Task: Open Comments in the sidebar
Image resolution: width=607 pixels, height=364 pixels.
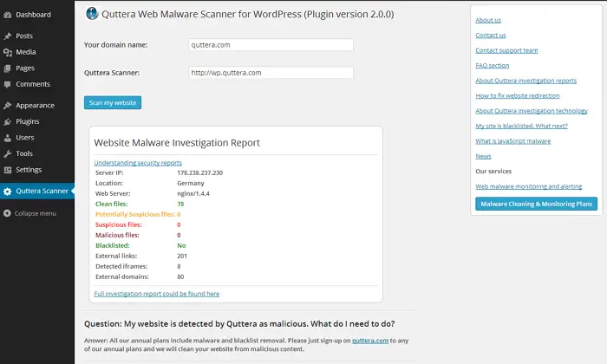Action: pyautogui.click(x=33, y=84)
